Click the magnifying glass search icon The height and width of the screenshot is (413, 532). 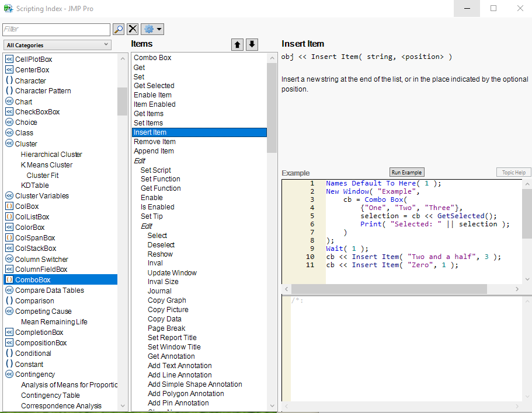coord(119,29)
